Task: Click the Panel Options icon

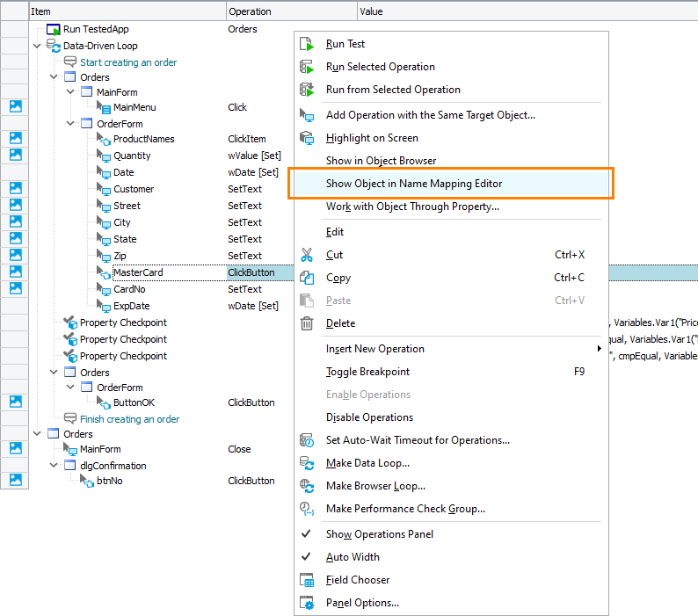Action: pyautogui.click(x=307, y=603)
